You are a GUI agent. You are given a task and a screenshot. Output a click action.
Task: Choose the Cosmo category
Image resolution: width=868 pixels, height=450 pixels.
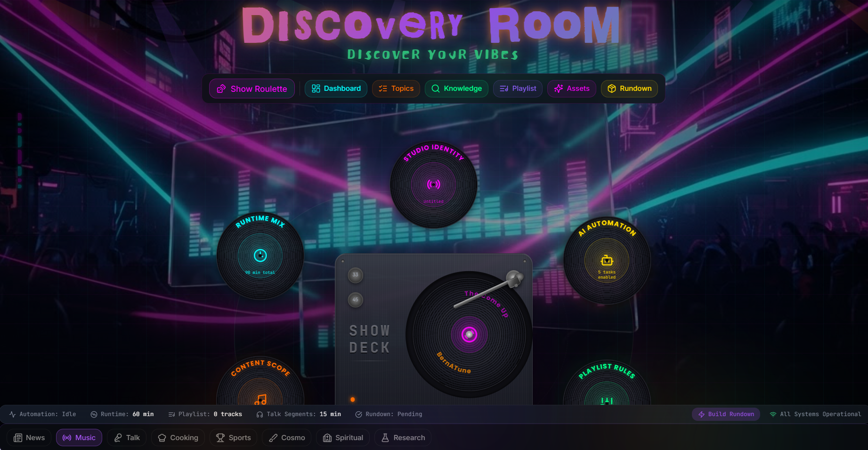[287, 438]
